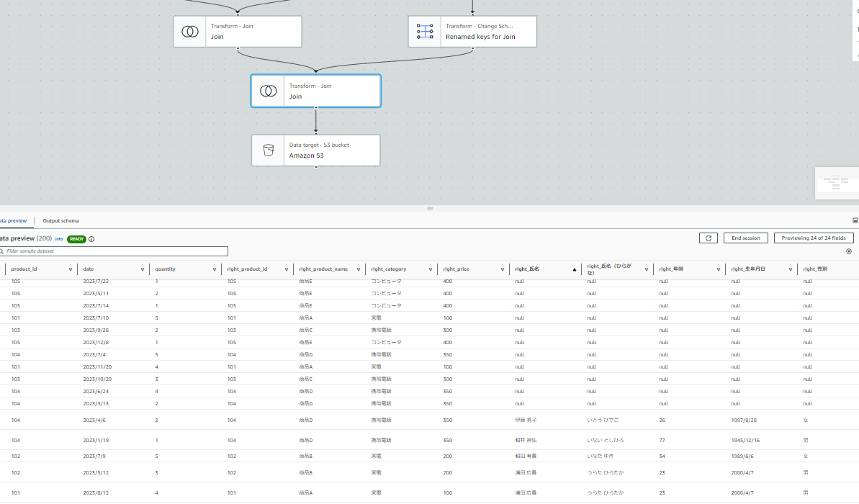Sort by the quantity column arrow

click(x=214, y=269)
